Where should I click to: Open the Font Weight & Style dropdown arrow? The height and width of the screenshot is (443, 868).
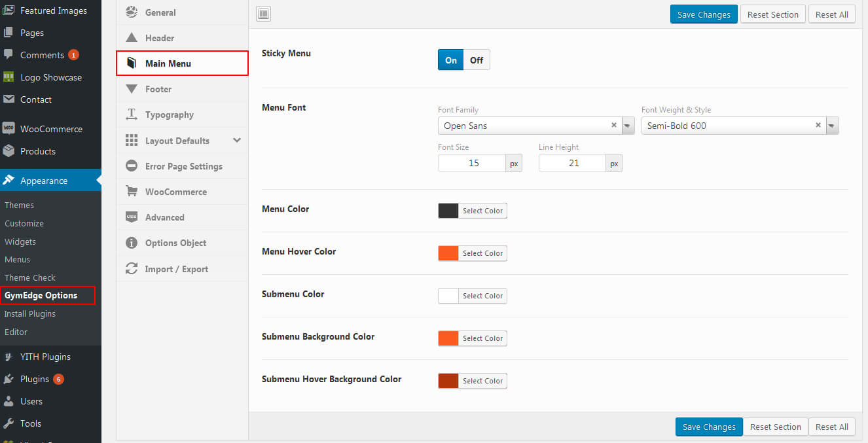(x=832, y=126)
